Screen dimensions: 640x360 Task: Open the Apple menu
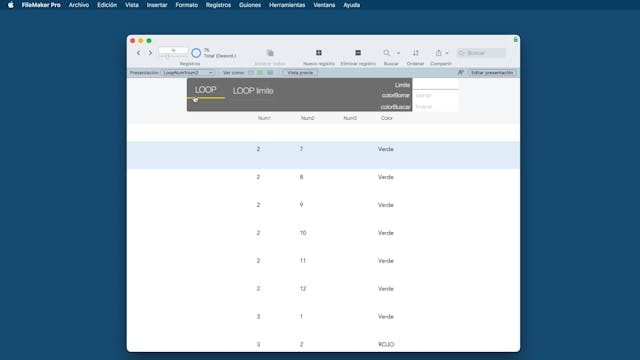[11, 5]
